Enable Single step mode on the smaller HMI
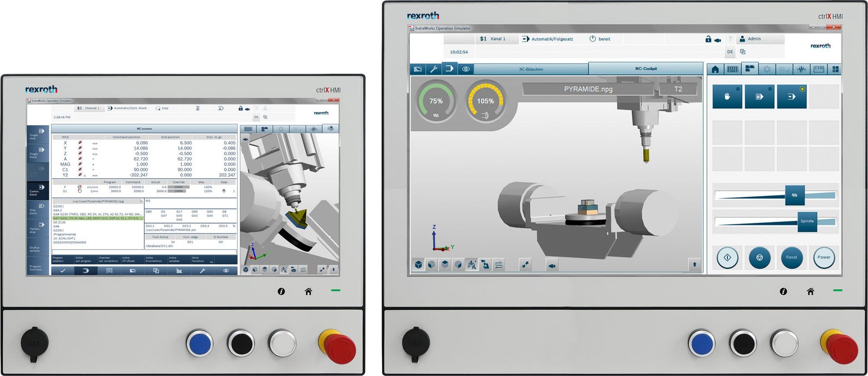Screen dimensions: 868x376 pyautogui.click(x=38, y=134)
